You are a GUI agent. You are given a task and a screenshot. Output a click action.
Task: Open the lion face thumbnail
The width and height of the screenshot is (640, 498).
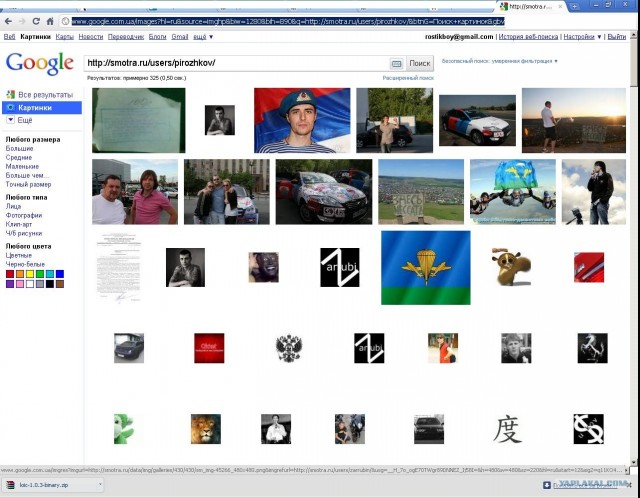(x=206, y=429)
